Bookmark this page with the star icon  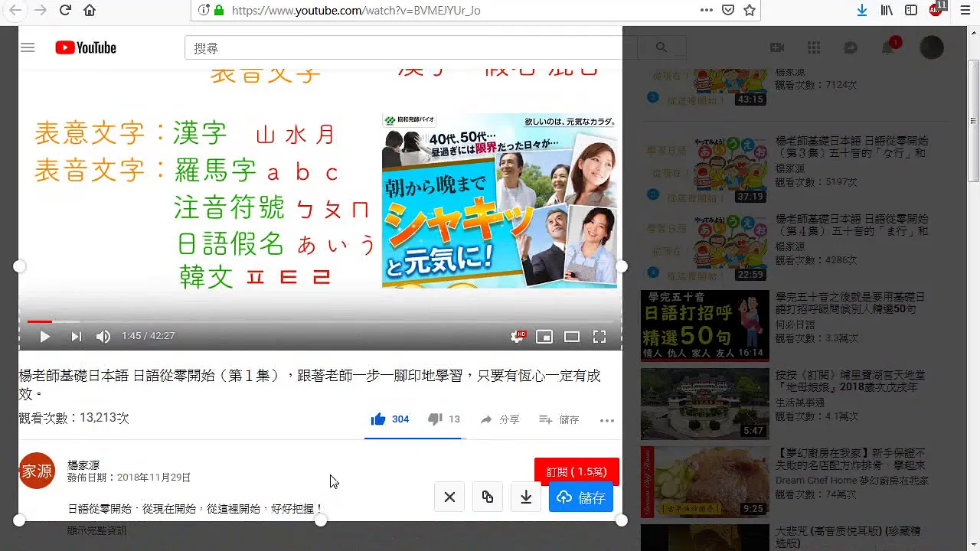pyautogui.click(x=750, y=10)
